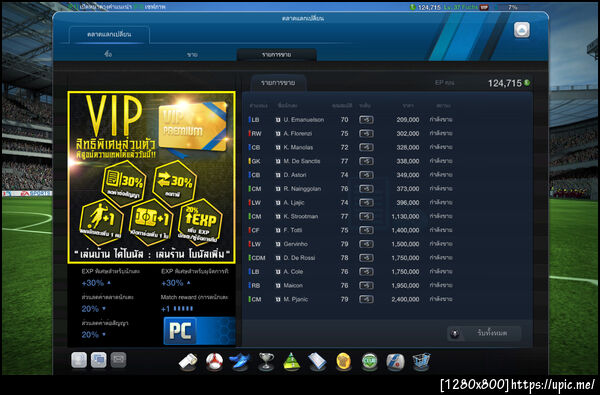Open the green transfer market icon
The width and height of the screenshot is (600, 395).
[370, 361]
